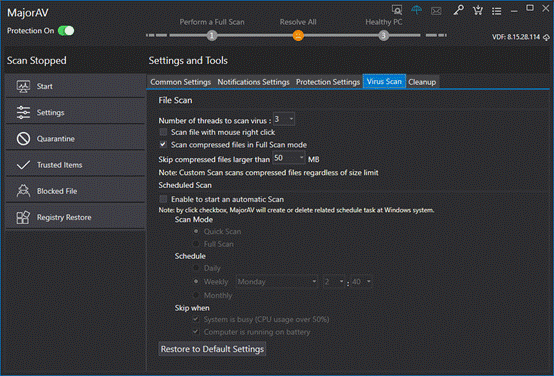Viewport: 554px width, 376px height.
Task: Click the MajorAV title text
Action: pyautogui.click(x=28, y=13)
